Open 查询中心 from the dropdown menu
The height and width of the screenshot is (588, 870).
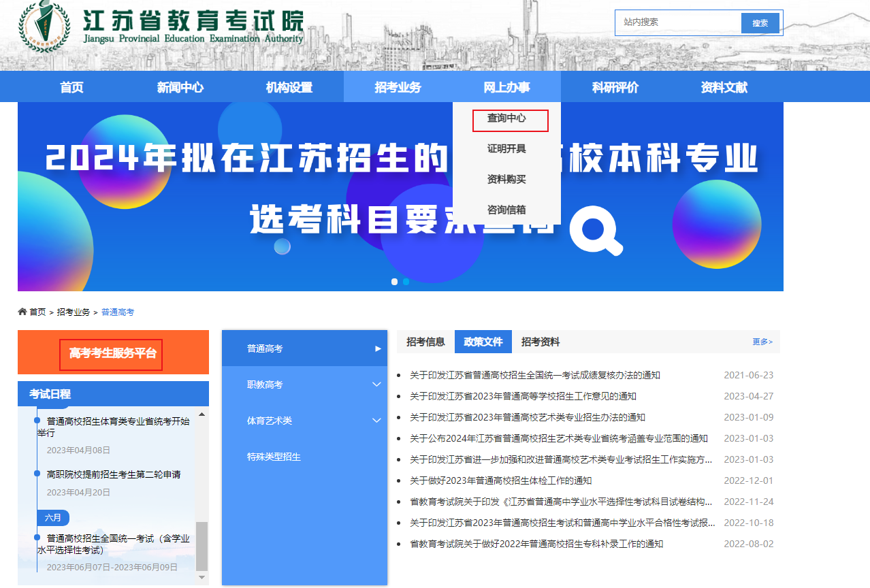tap(506, 118)
